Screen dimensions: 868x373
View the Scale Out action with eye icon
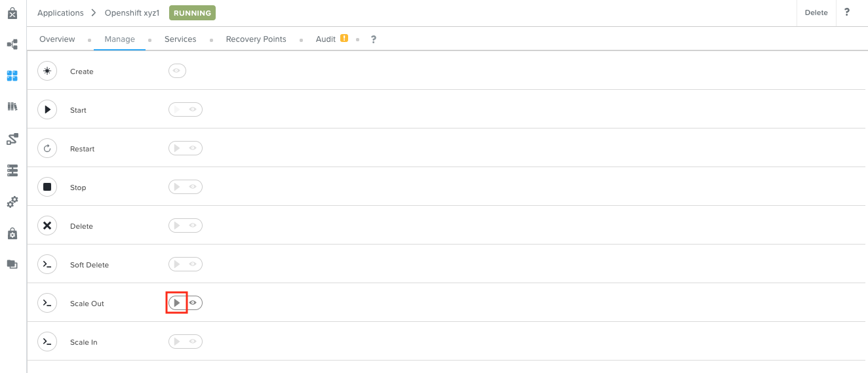pos(193,303)
